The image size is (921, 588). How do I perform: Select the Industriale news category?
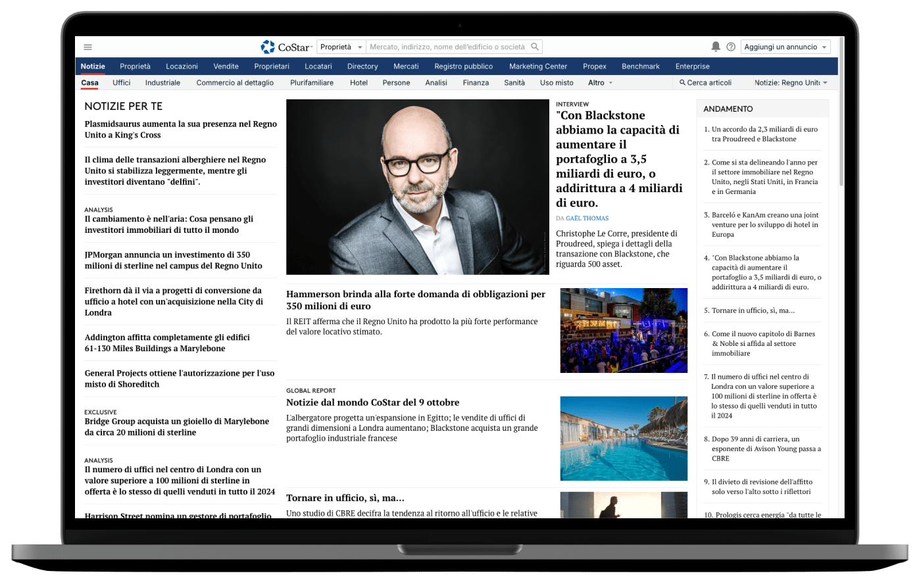pos(162,83)
